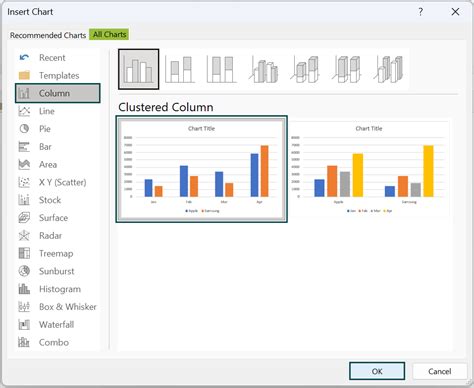Viewport: 474px width, 388px height.
Task: Cancel the Insert Chart dialog
Action: (x=440, y=371)
